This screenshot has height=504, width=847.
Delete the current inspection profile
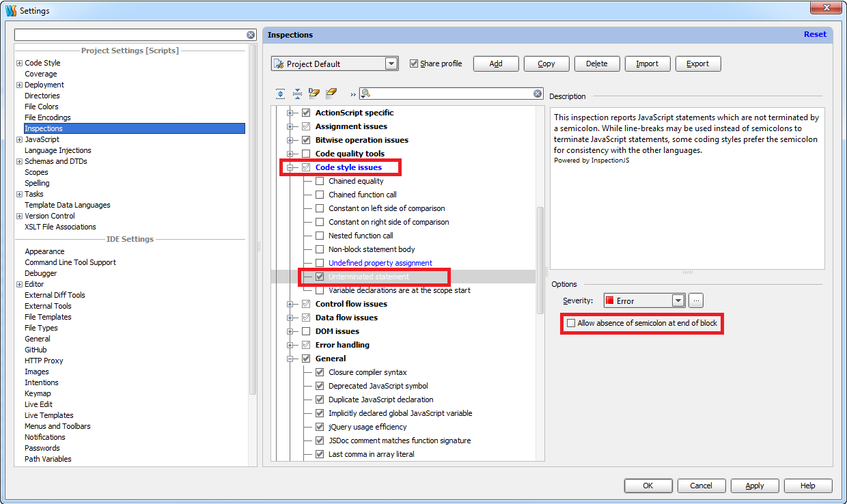point(597,64)
